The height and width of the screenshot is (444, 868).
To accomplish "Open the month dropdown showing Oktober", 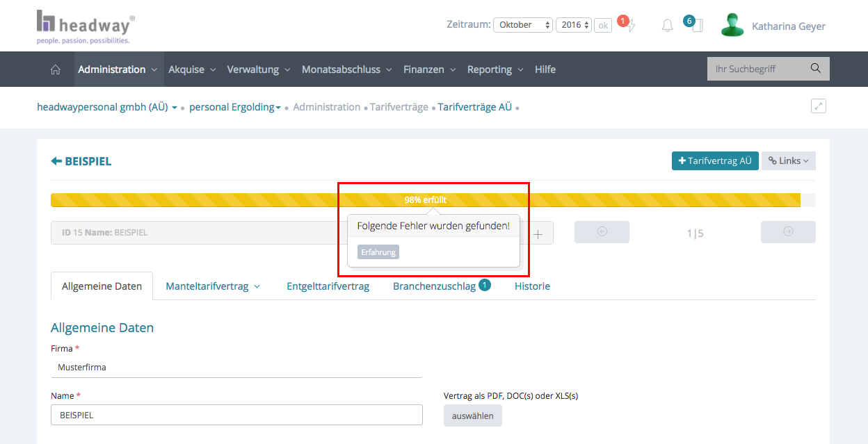I will [522, 25].
